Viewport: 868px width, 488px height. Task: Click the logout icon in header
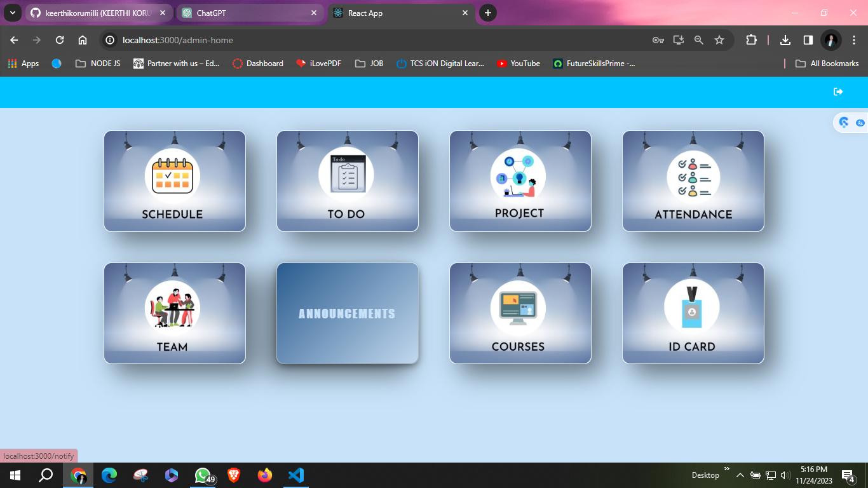(x=838, y=92)
